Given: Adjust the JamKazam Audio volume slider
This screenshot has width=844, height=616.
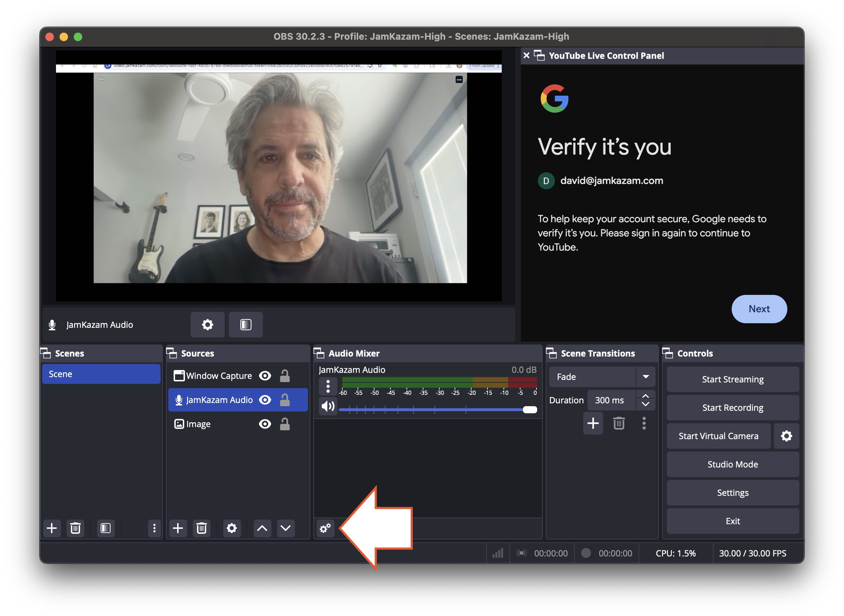Looking at the screenshot, I should pyautogui.click(x=529, y=410).
